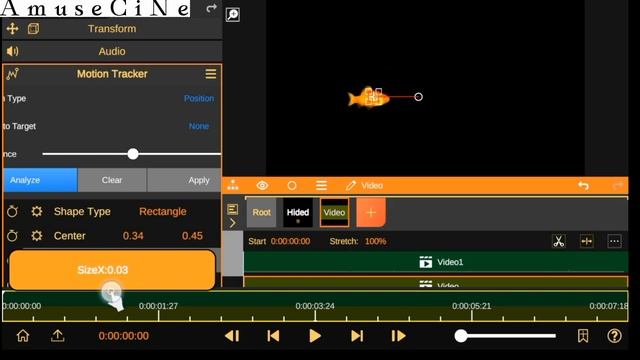The width and height of the screenshot is (640, 360).
Task: Go to the Home screen
Action: pyautogui.click(x=23, y=336)
